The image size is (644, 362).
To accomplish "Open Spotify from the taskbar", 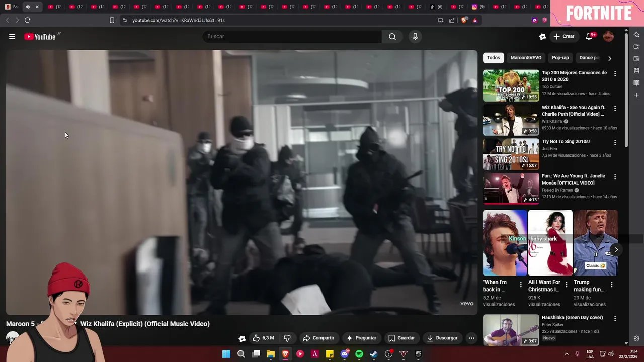I will tap(359, 354).
